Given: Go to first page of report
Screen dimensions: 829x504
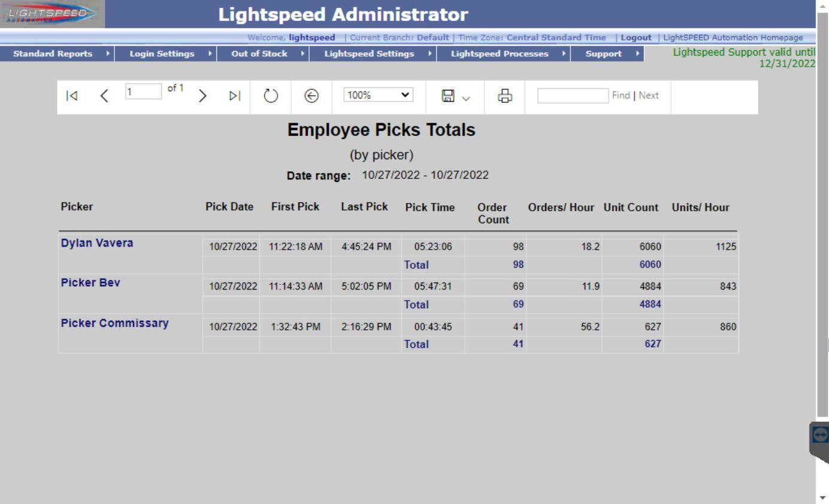Looking at the screenshot, I should pos(72,96).
